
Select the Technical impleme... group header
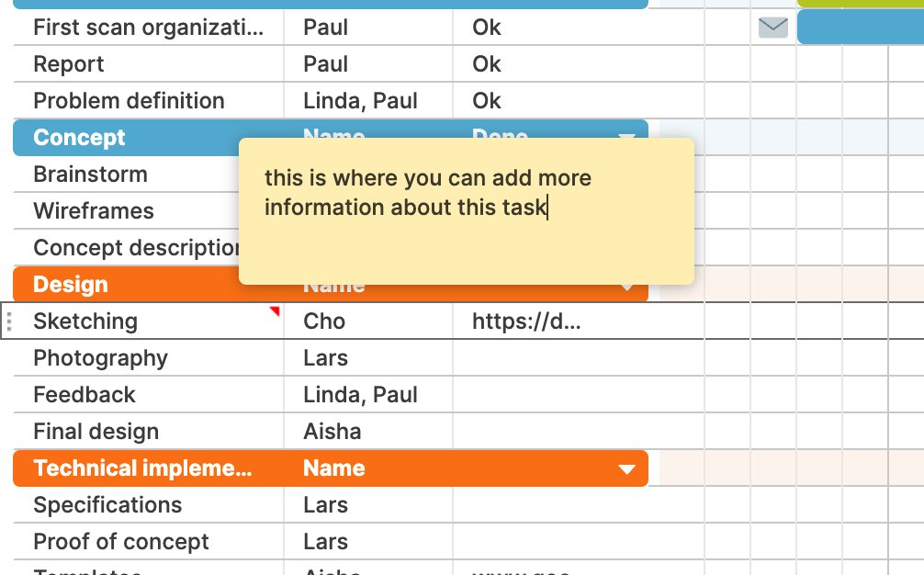click(142, 468)
